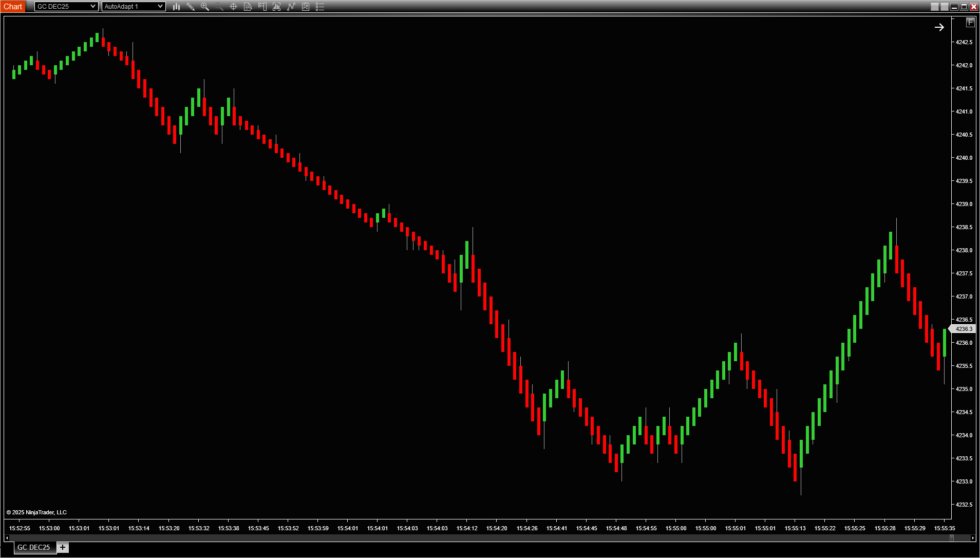Click the return-to-current-bar arrow

939,27
